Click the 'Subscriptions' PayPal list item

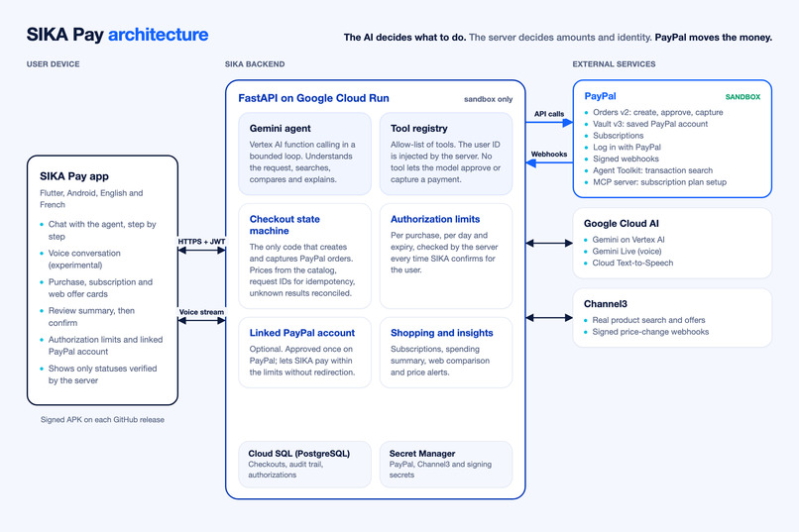coord(618,136)
